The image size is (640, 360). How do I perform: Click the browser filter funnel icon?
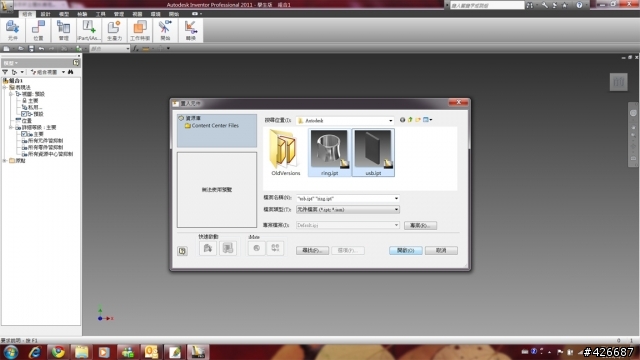[5, 72]
